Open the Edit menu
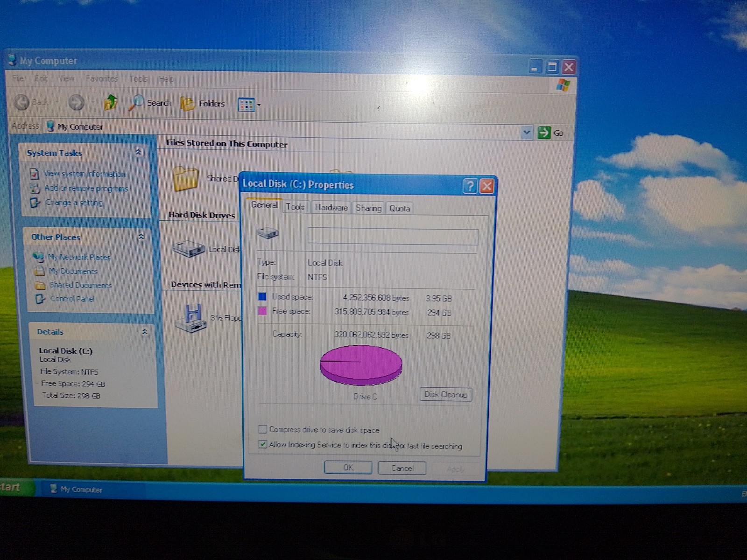The width and height of the screenshot is (747, 560). 41,78
